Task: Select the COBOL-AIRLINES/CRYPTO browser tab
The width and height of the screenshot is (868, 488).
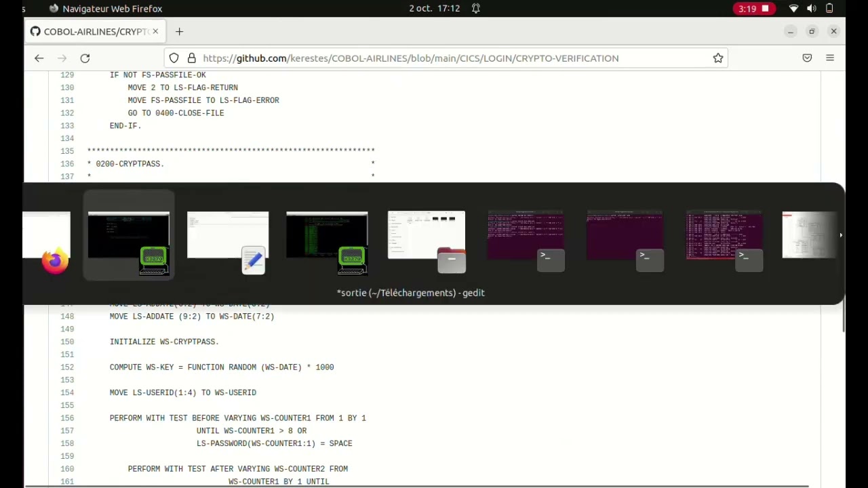Action: 95,32
